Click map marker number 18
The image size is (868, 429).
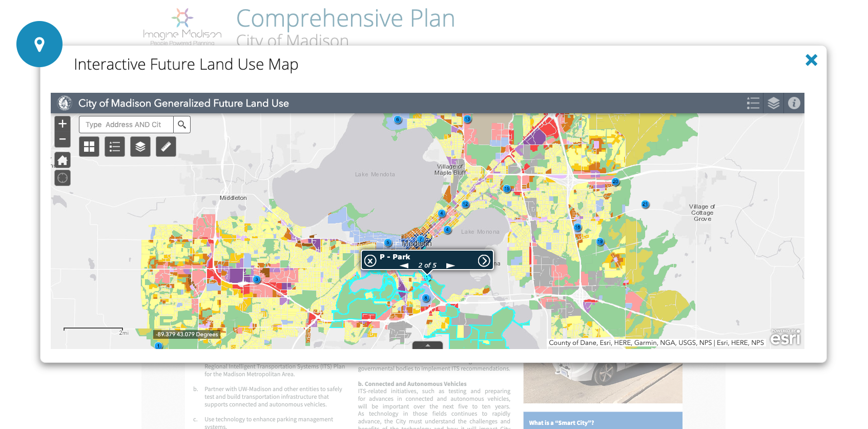[577, 228]
